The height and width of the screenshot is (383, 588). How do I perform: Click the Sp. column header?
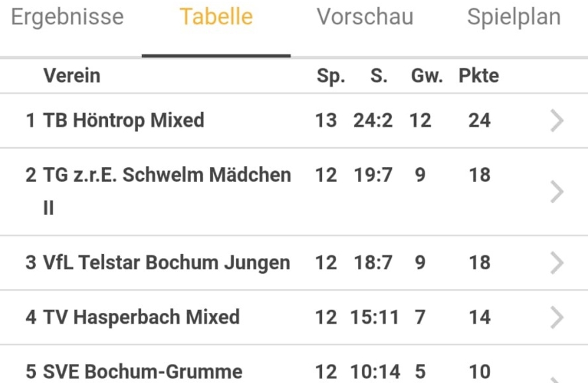pyautogui.click(x=330, y=76)
